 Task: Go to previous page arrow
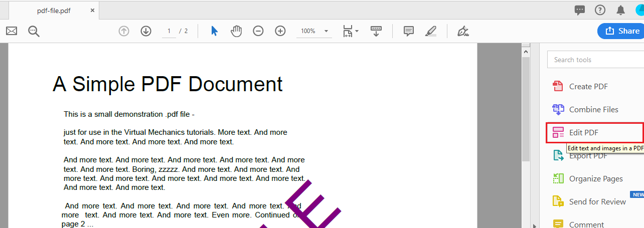pos(124,31)
